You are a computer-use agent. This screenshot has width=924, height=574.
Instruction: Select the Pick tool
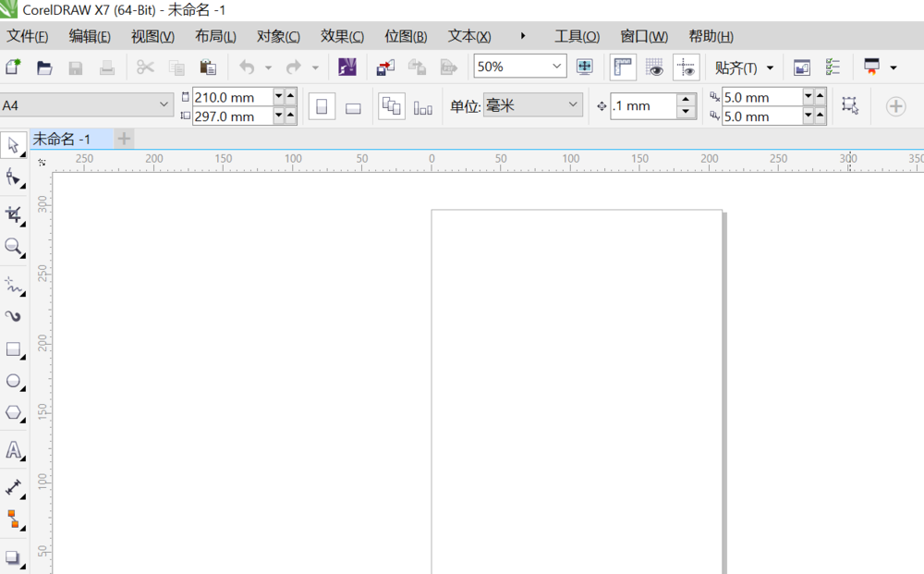click(x=13, y=145)
